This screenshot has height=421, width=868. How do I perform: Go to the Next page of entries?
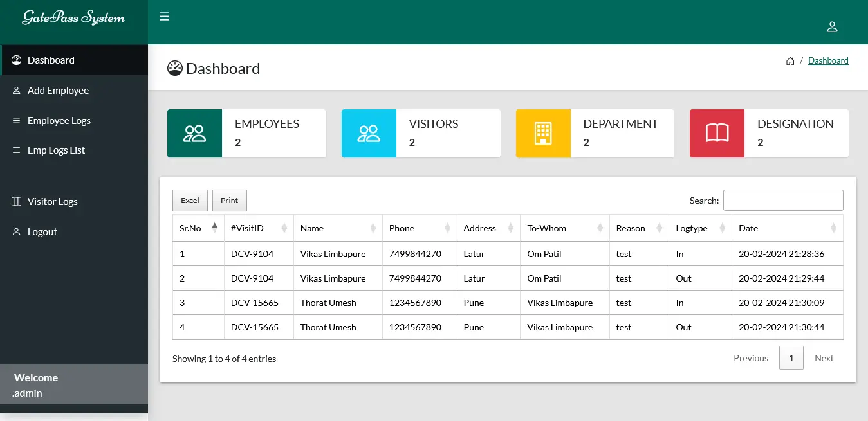(x=824, y=358)
